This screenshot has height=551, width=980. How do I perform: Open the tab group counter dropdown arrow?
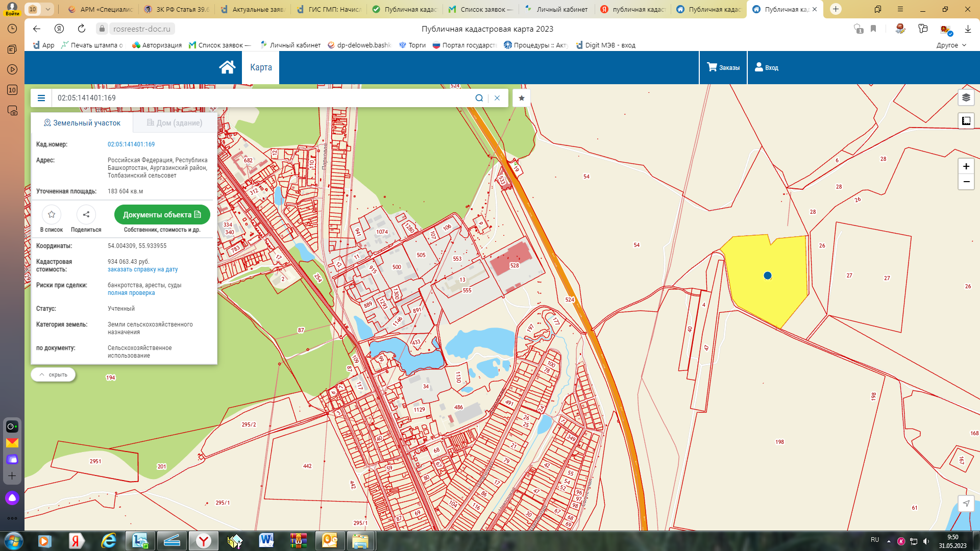pos(47,9)
